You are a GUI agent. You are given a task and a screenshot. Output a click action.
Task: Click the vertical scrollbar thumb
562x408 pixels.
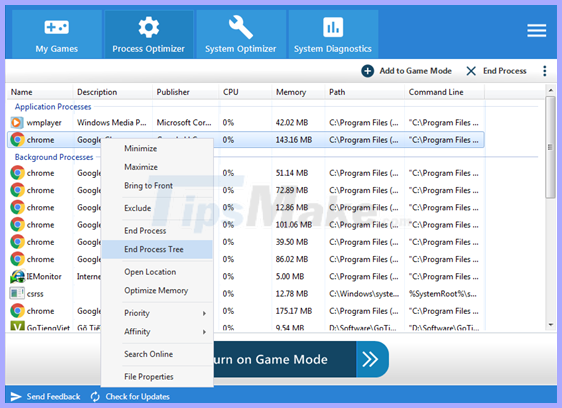pyautogui.click(x=551, y=147)
